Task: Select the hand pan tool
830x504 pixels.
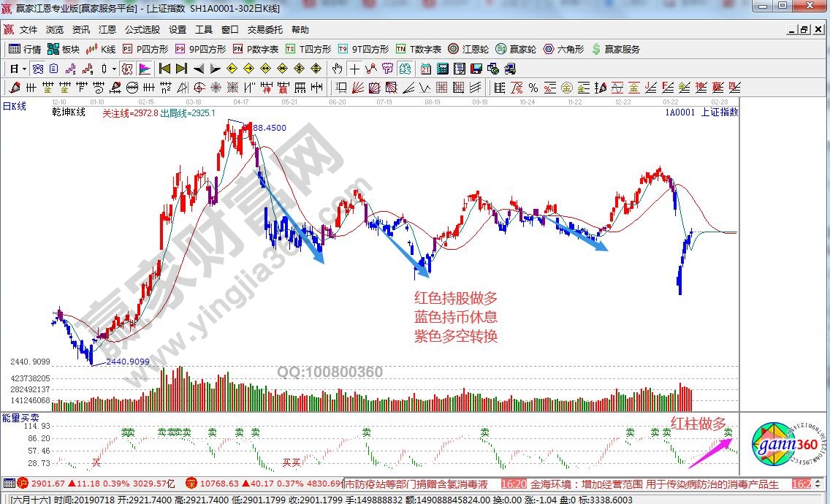Action: coord(337,69)
